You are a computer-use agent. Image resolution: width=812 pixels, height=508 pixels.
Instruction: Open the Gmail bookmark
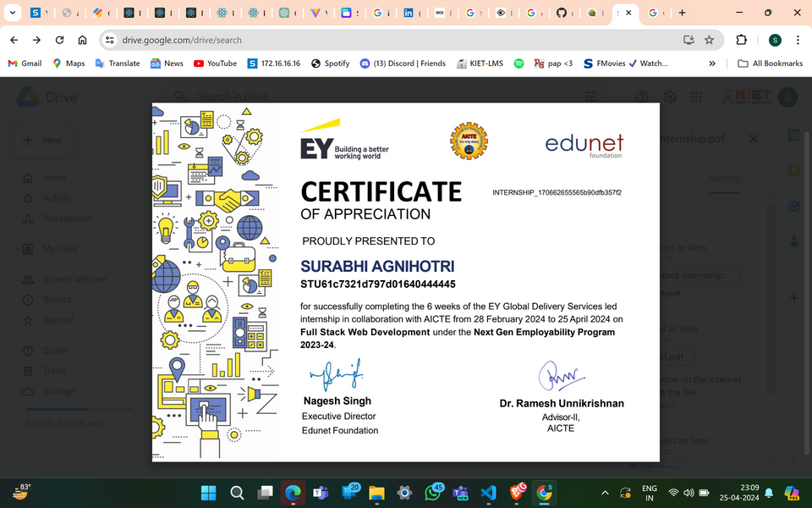pos(25,63)
